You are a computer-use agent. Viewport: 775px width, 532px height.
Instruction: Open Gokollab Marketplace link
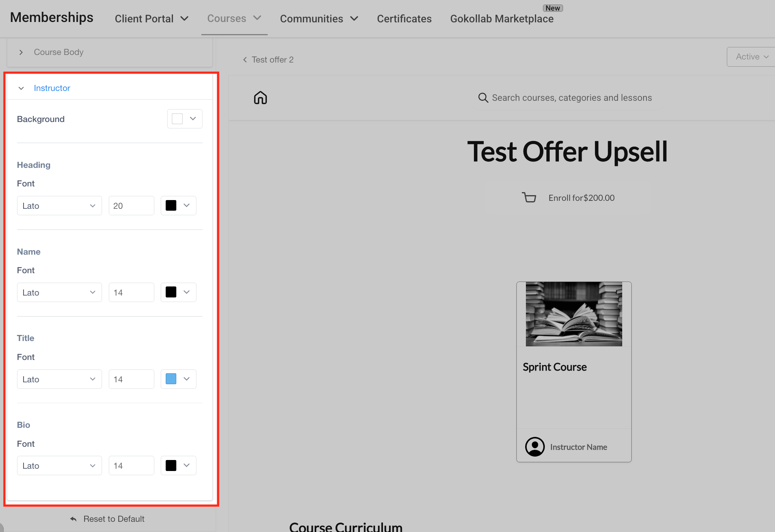point(502,19)
